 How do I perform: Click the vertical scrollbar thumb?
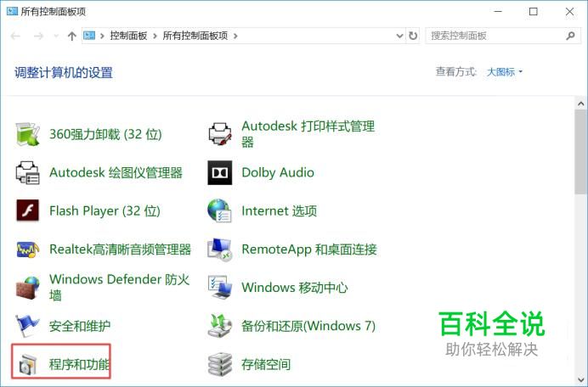(581, 152)
